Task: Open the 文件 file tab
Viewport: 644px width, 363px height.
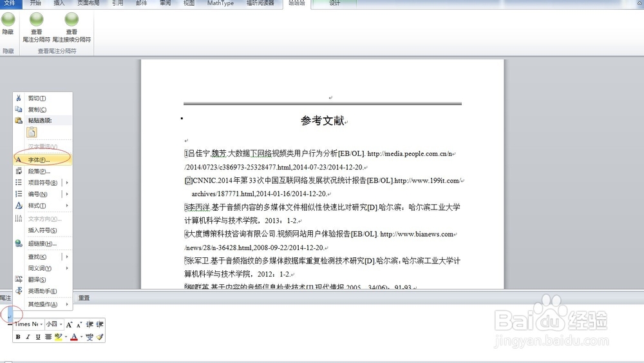Action: point(10,3)
